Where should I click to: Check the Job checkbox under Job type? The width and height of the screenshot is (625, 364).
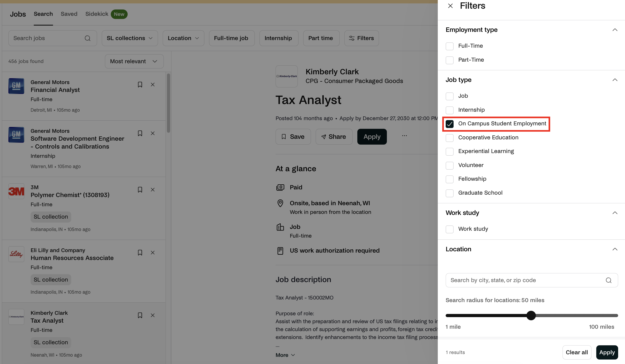tap(450, 96)
